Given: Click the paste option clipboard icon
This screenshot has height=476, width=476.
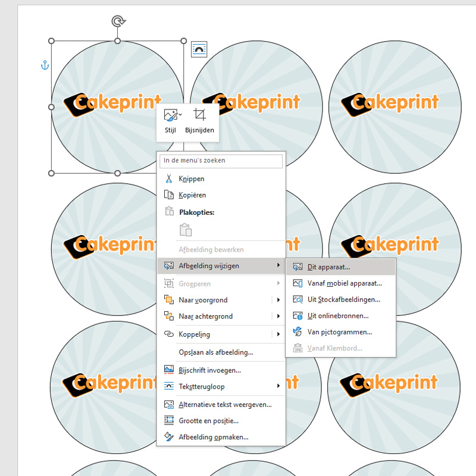Looking at the screenshot, I should coord(186,230).
